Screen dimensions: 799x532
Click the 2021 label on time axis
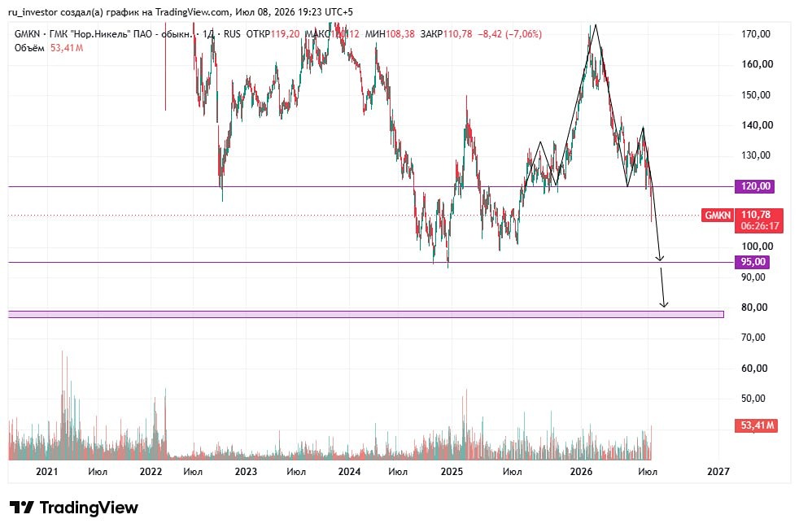click(x=47, y=472)
